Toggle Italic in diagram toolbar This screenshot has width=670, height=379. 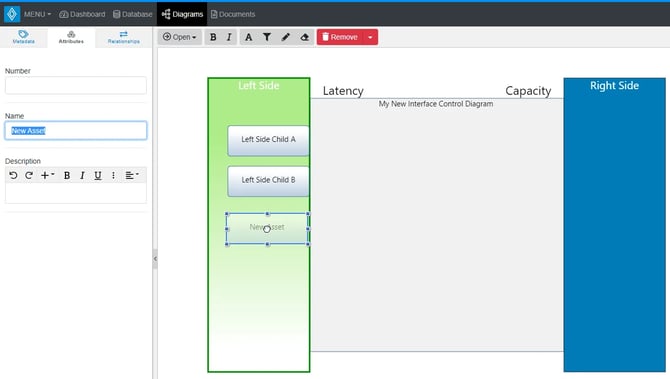pyautogui.click(x=229, y=37)
